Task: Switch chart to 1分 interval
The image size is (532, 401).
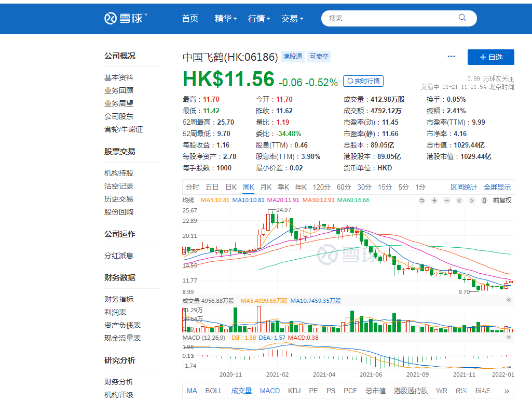Action: [x=420, y=187]
